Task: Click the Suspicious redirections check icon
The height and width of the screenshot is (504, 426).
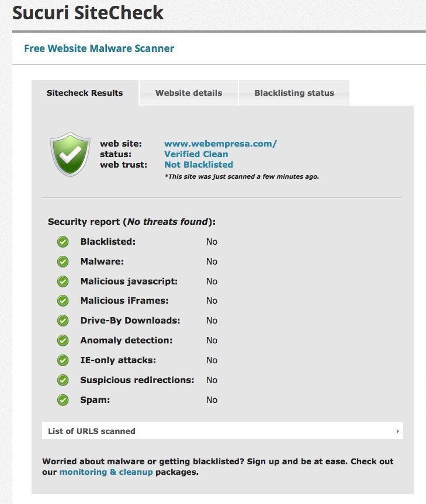Action: coord(63,380)
